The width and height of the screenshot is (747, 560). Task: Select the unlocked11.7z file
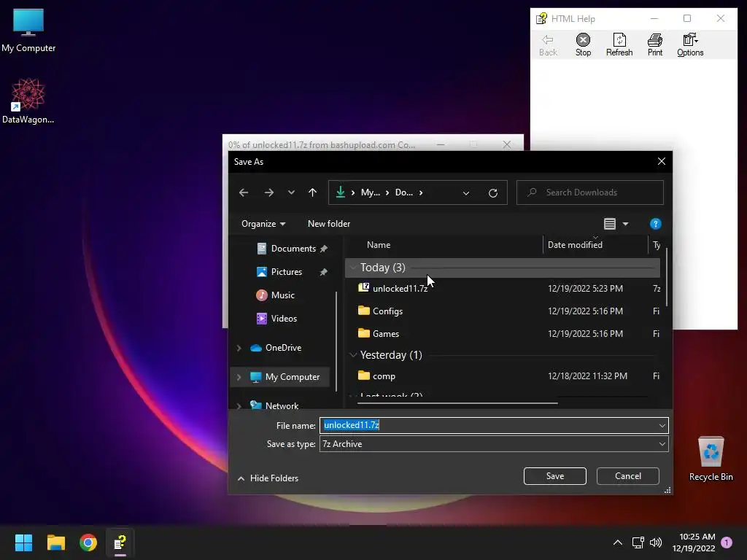click(x=400, y=289)
